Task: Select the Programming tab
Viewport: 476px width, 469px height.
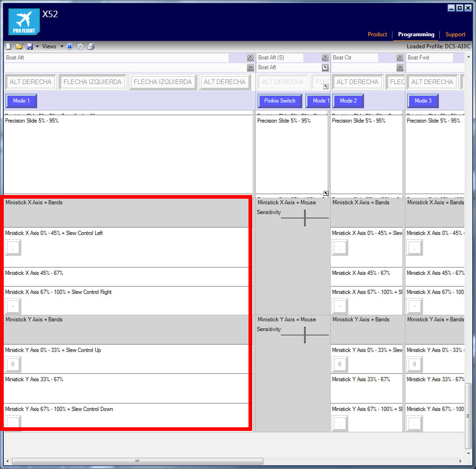Action: (416, 34)
